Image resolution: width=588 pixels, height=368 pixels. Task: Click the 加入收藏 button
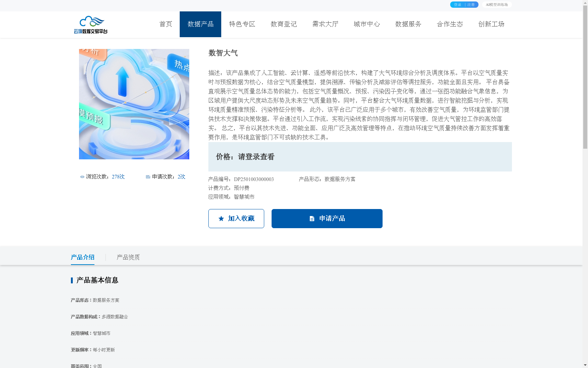point(236,219)
